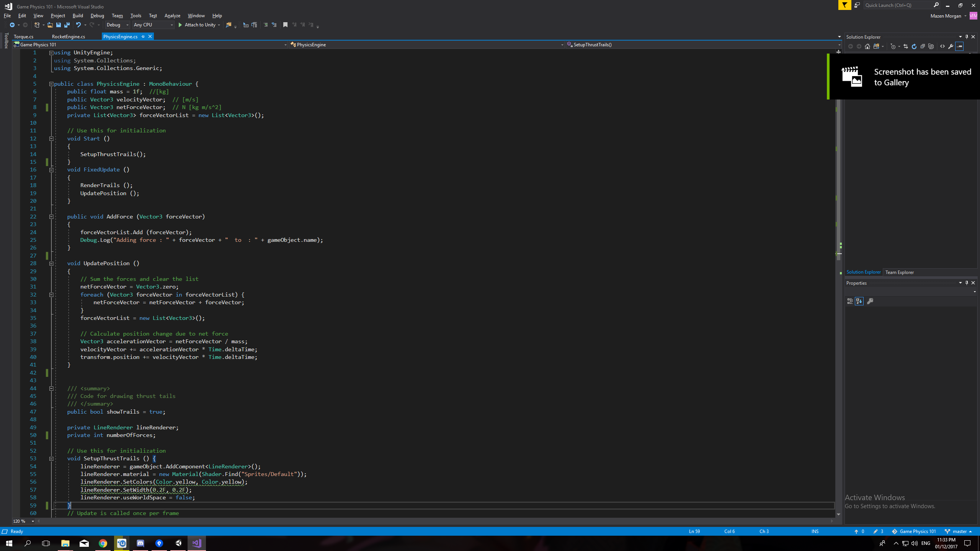The height and width of the screenshot is (551, 980).
Task: Open the Any CPU platform dropdown
Action: point(153,25)
